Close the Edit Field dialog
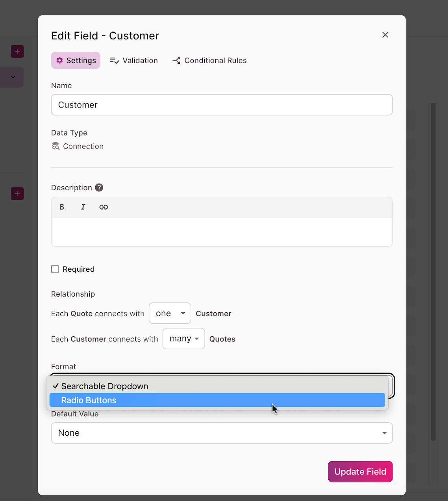 (x=385, y=35)
